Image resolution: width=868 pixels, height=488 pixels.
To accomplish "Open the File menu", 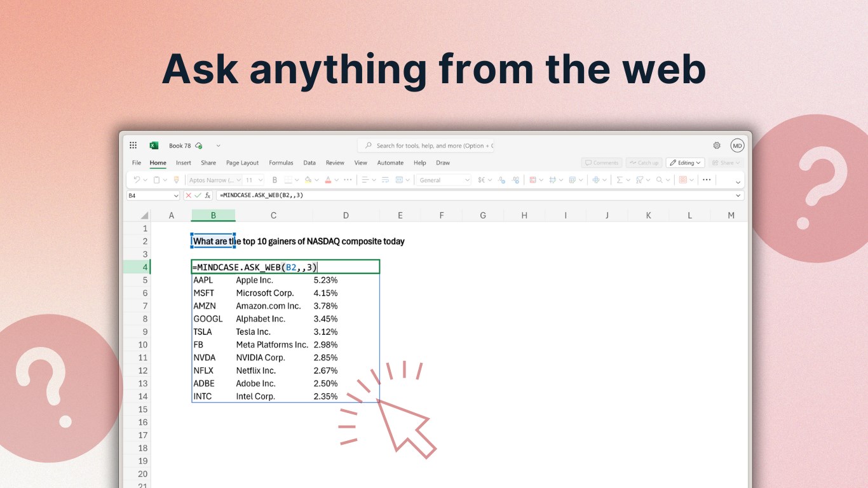I will click(137, 163).
